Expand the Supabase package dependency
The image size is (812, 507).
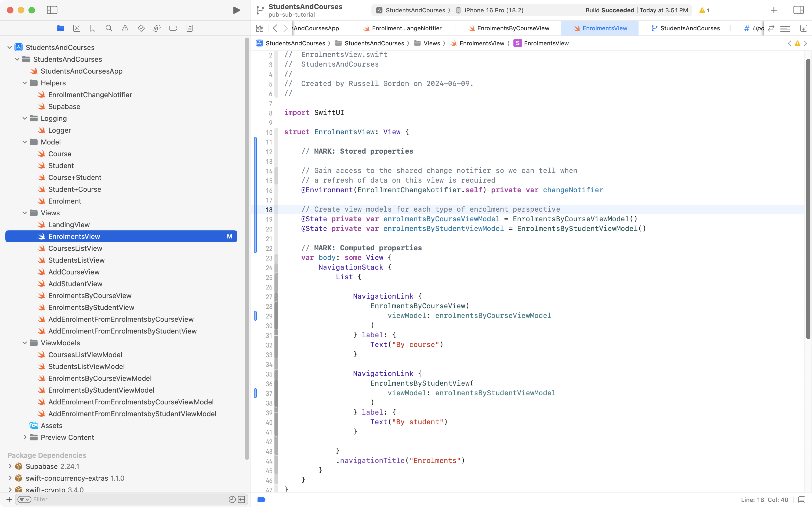pos(10,466)
